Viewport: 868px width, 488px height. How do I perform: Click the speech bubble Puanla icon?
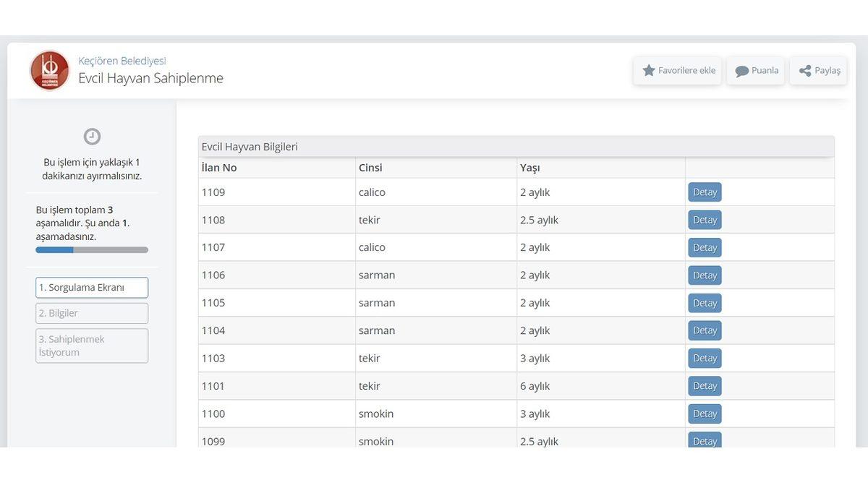tap(741, 71)
